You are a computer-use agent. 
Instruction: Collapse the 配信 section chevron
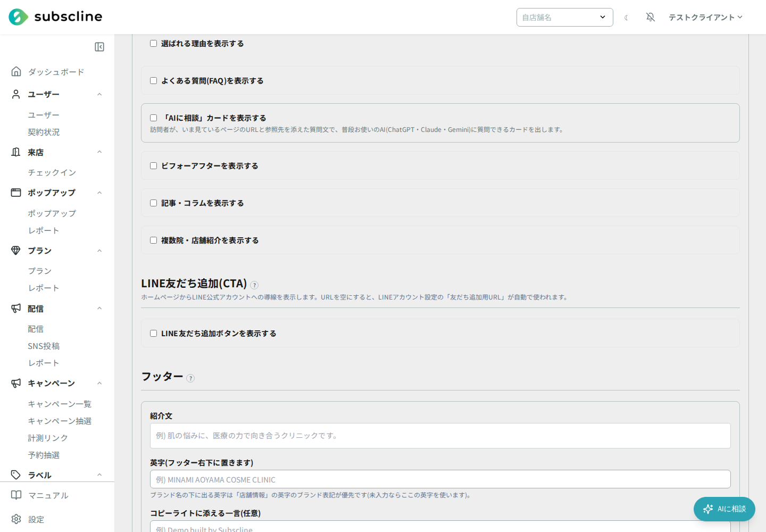pyautogui.click(x=99, y=309)
